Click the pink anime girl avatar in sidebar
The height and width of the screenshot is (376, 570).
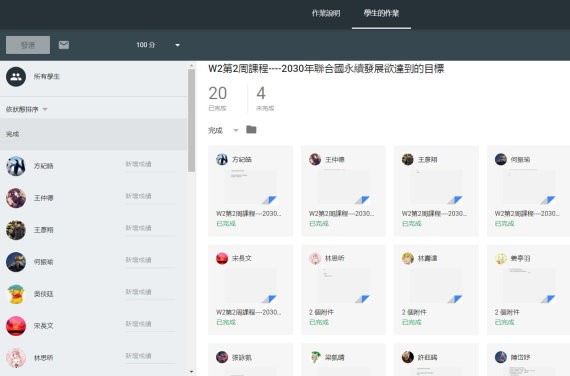16,358
